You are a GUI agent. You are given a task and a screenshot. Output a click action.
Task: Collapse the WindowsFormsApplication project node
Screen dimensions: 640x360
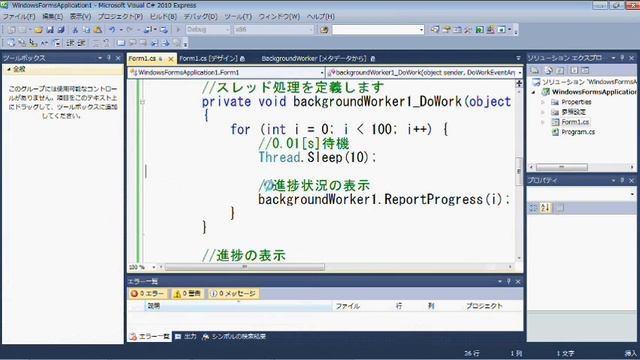pyautogui.click(x=533, y=92)
